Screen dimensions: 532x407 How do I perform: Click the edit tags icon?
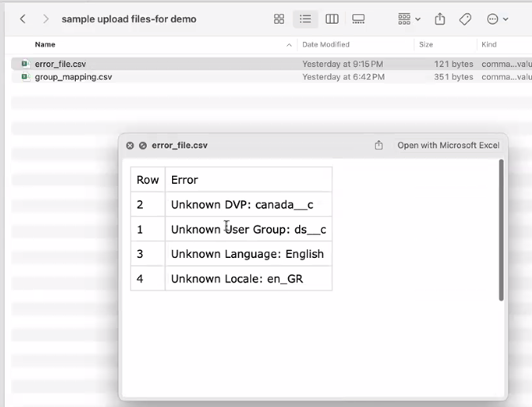465,19
